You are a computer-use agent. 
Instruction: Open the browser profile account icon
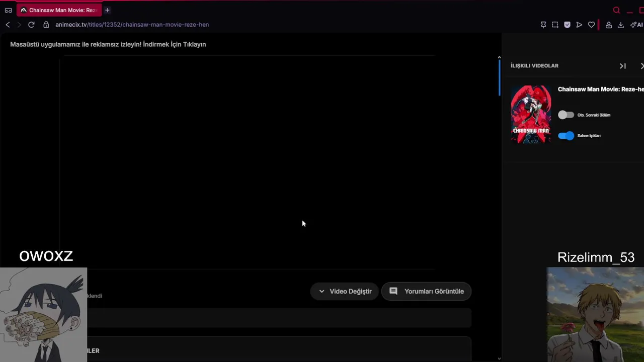(609, 25)
